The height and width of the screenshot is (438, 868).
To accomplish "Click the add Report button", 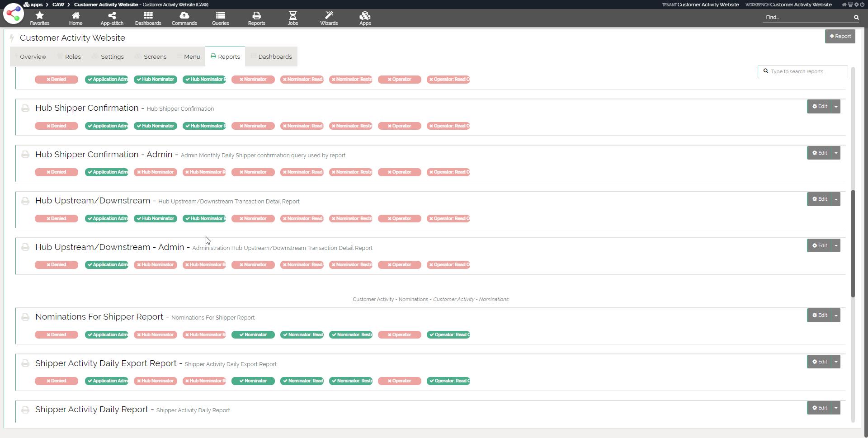I will click(x=840, y=37).
